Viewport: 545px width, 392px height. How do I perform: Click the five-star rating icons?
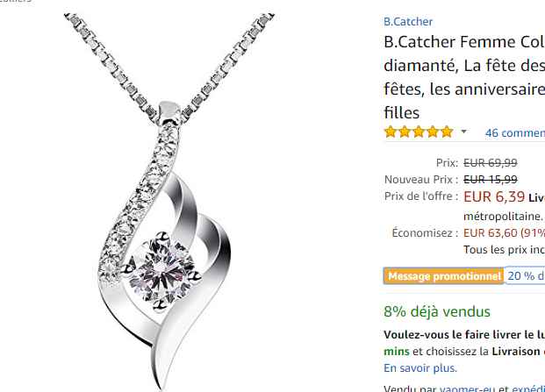419,132
